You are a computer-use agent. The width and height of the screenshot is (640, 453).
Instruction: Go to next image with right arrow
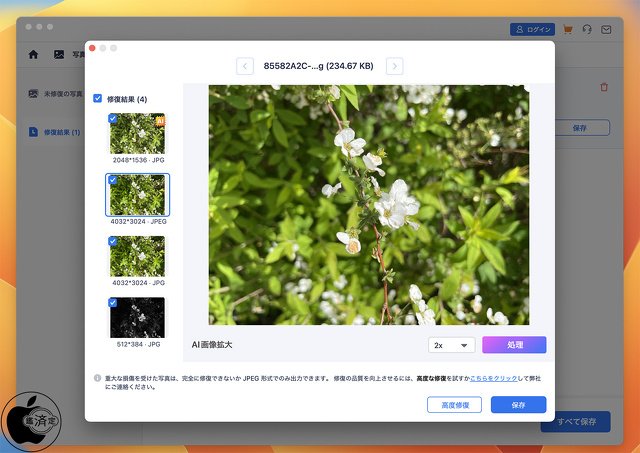[x=395, y=66]
